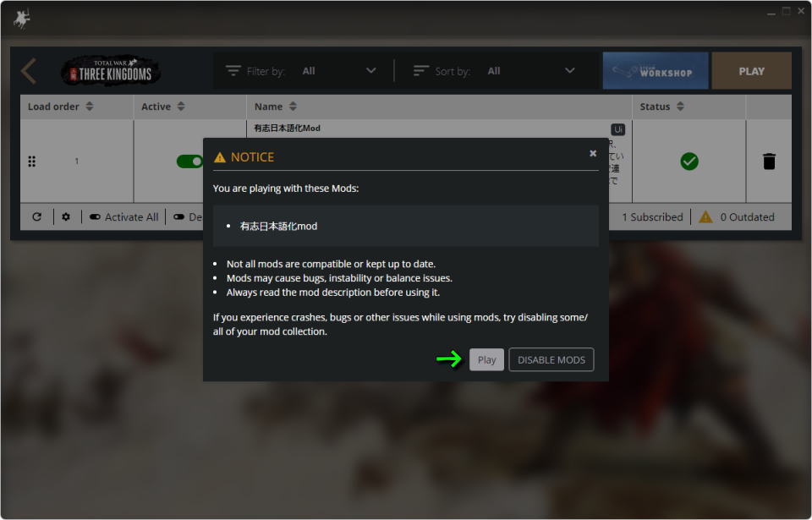Close the NOTICE dialog

593,153
